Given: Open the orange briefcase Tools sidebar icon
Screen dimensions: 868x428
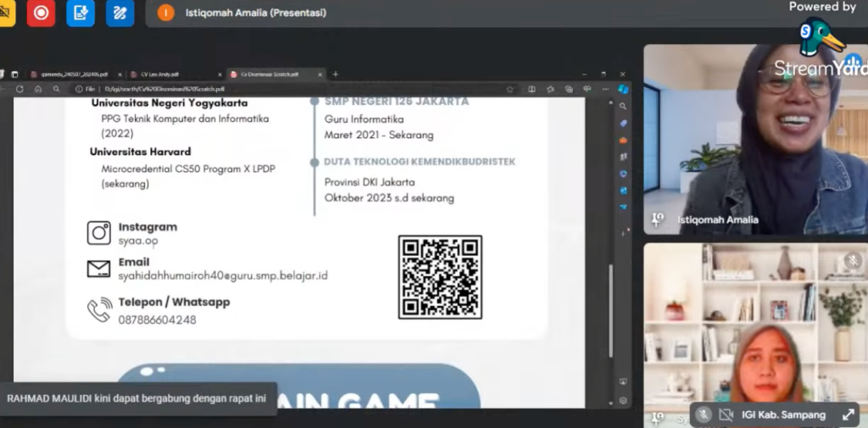Looking at the screenshot, I should pyautogui.click(x=623, y=140).
